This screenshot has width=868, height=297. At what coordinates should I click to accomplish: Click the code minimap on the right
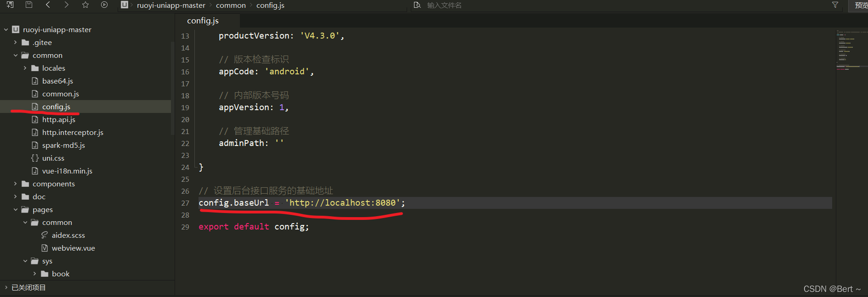coord(851,50)
